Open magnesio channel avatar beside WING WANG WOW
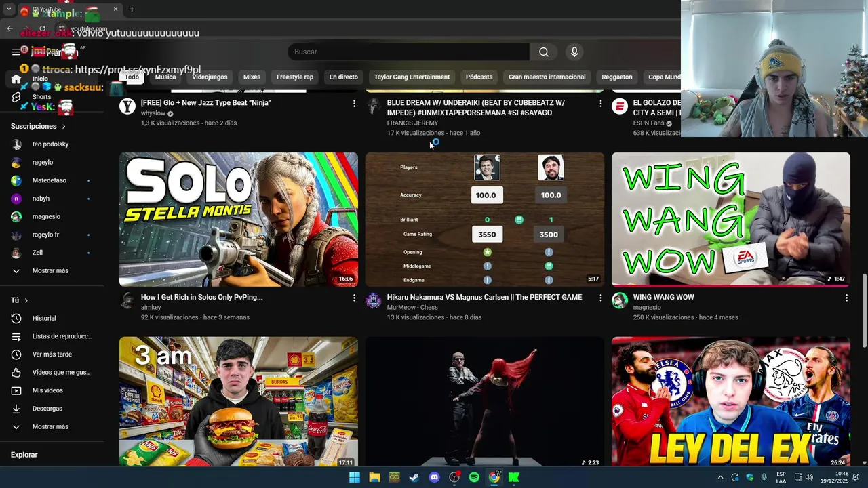The width and height of the screenshot is (868, 488). click(x=620, y=301)
